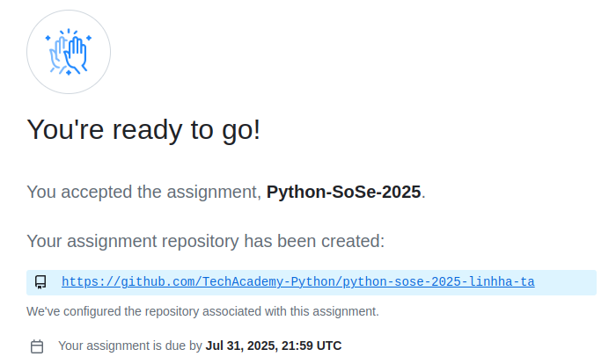The height and width of the screenshot is (364, 616).
Task: Click the word 'UTC' in the deadline
Action: (329, 346)
